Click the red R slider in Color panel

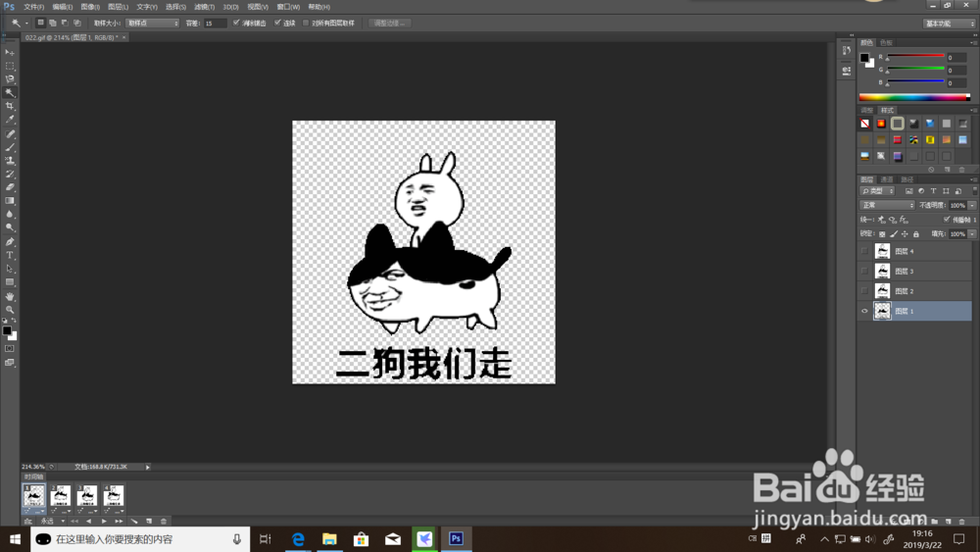pos(915,57)
